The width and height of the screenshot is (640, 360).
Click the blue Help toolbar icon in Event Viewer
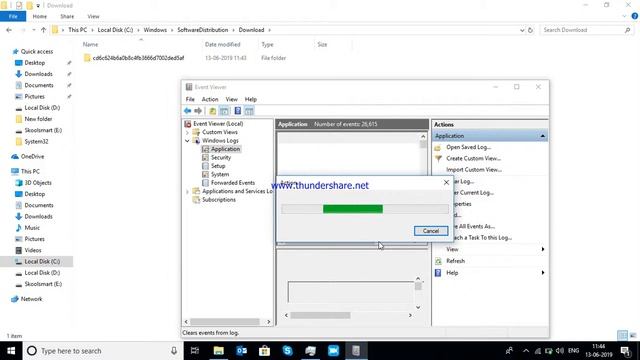tap(238, 111)
